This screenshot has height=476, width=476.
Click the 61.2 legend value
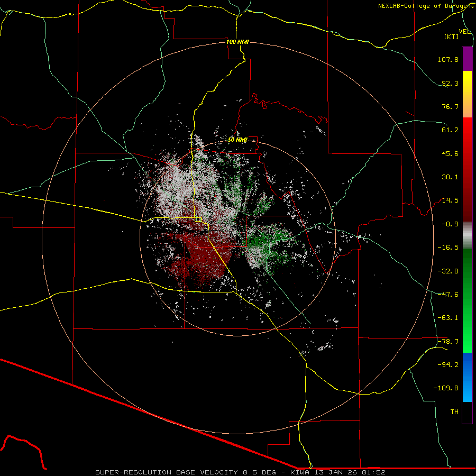pos(450,130)
